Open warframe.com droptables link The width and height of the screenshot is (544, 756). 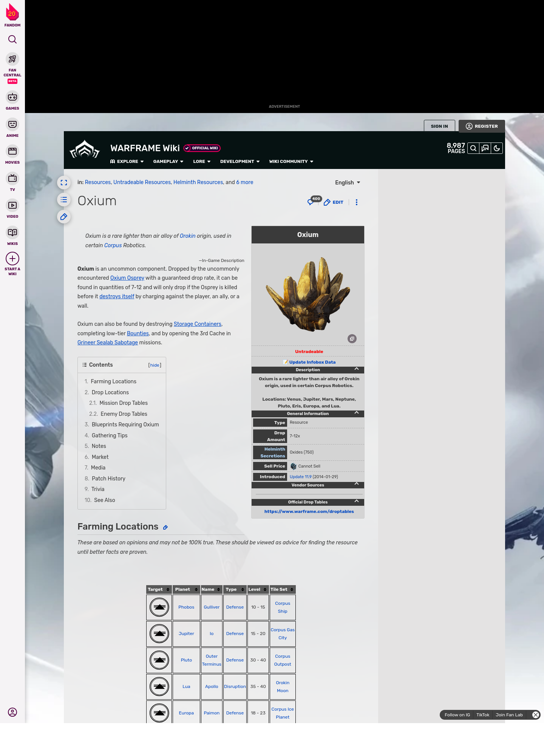point(309,511)
